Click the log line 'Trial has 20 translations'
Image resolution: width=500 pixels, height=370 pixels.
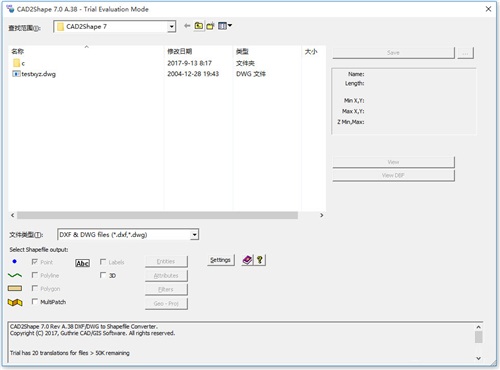70,353
